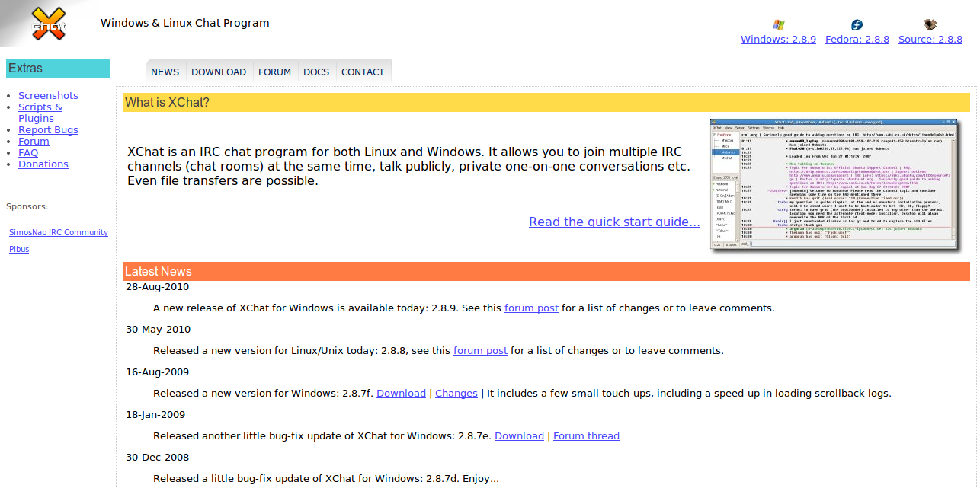Click the Fedora logo icon

(x=857, y=25)
